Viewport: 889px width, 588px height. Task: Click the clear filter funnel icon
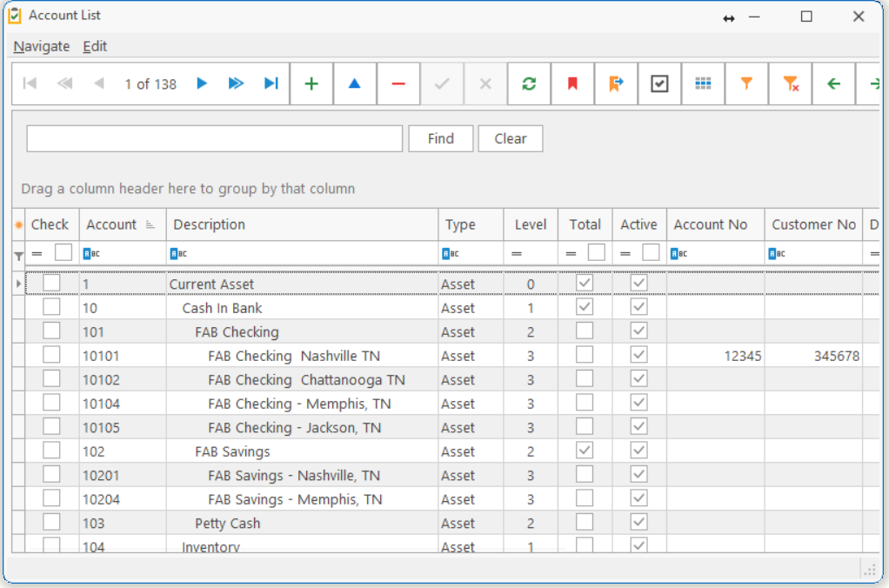(x=790, y=84)
